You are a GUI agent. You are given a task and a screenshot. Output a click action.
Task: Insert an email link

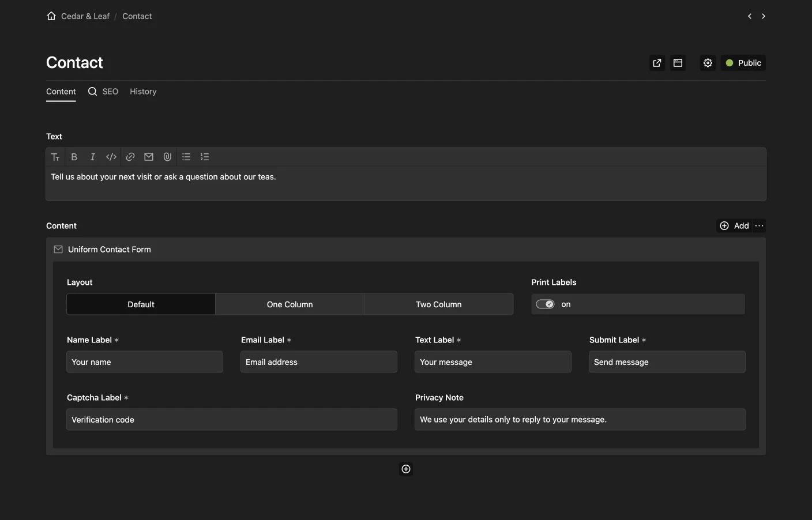149,157
